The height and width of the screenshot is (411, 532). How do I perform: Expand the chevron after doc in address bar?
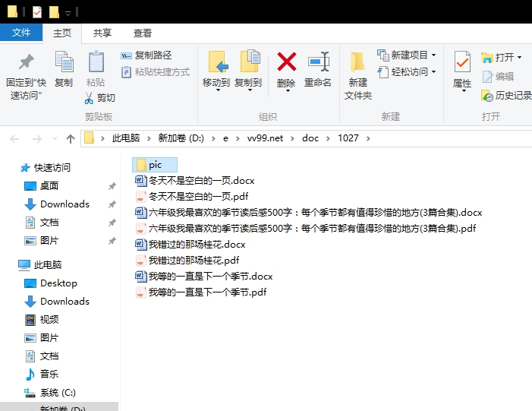coord(328,138)
